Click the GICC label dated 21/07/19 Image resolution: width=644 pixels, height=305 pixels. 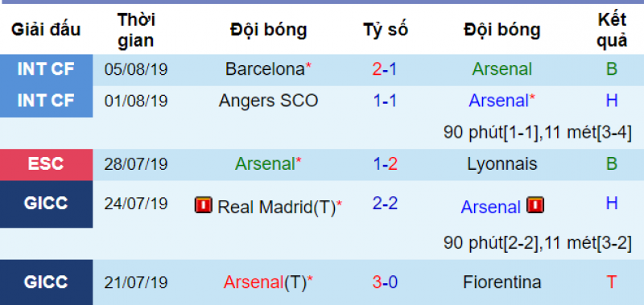click(47, 282)
